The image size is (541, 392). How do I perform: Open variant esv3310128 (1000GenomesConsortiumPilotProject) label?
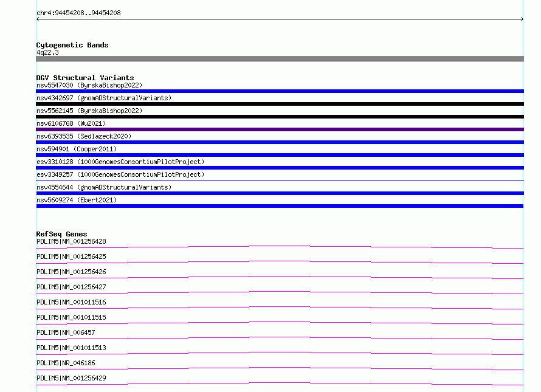(x=120, y=162)
